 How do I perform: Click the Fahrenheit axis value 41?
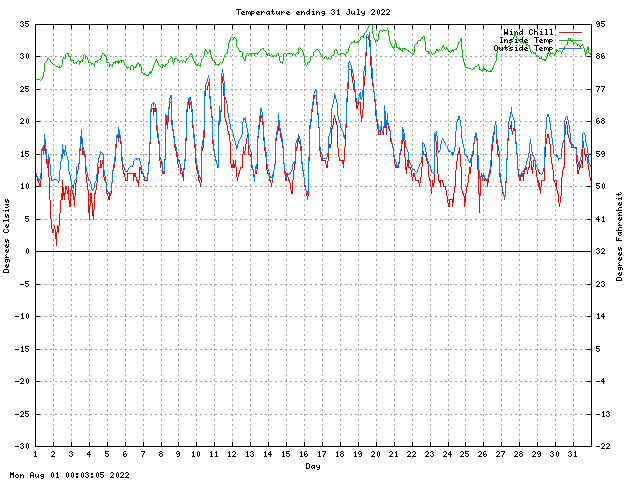coord(600,219)
